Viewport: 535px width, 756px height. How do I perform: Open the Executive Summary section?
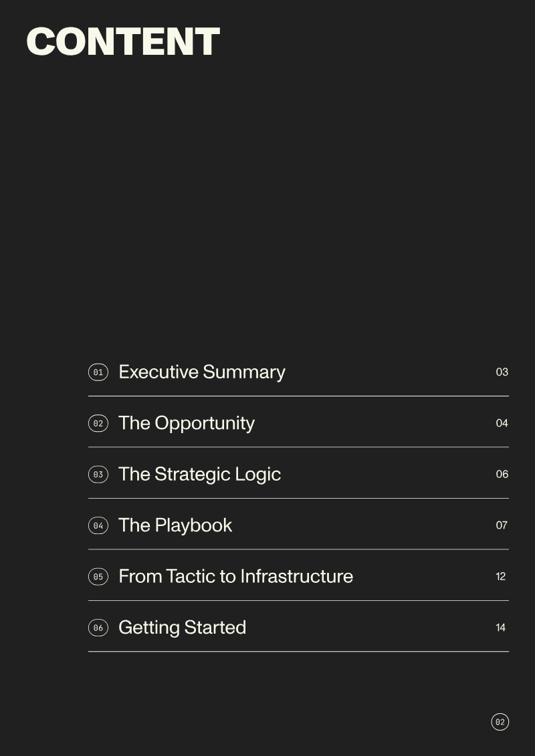202,372
